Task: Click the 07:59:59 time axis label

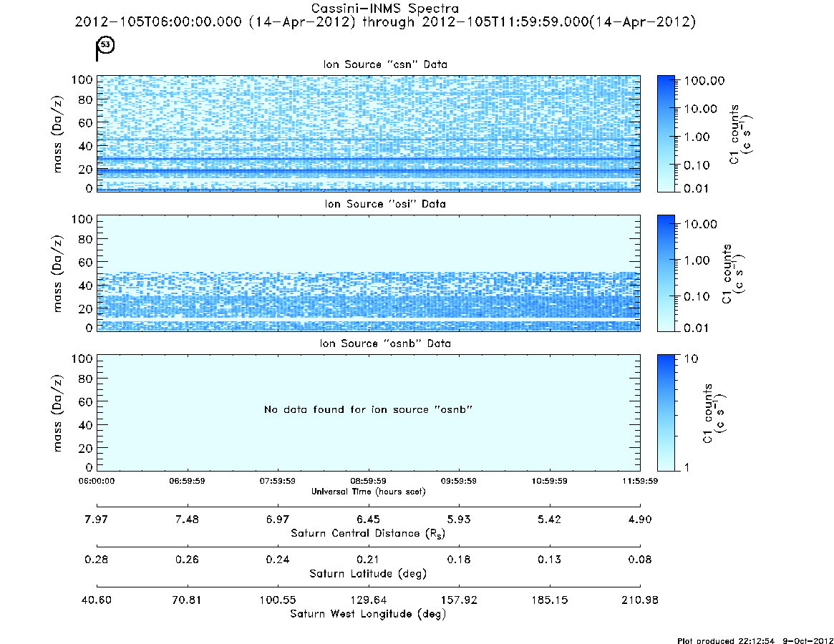Action: click(x=278, y=481)
